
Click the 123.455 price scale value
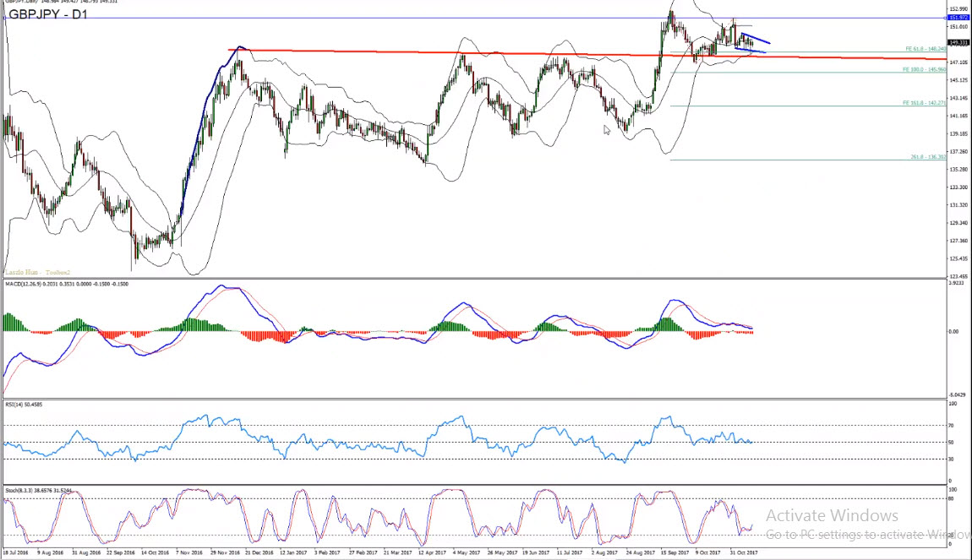[x=958, y=276]
